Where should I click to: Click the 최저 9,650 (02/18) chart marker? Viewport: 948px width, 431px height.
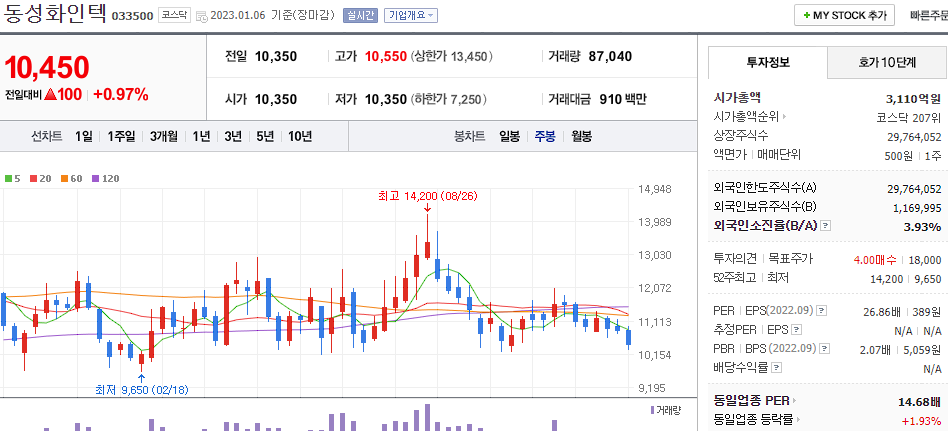coord(142,390)
